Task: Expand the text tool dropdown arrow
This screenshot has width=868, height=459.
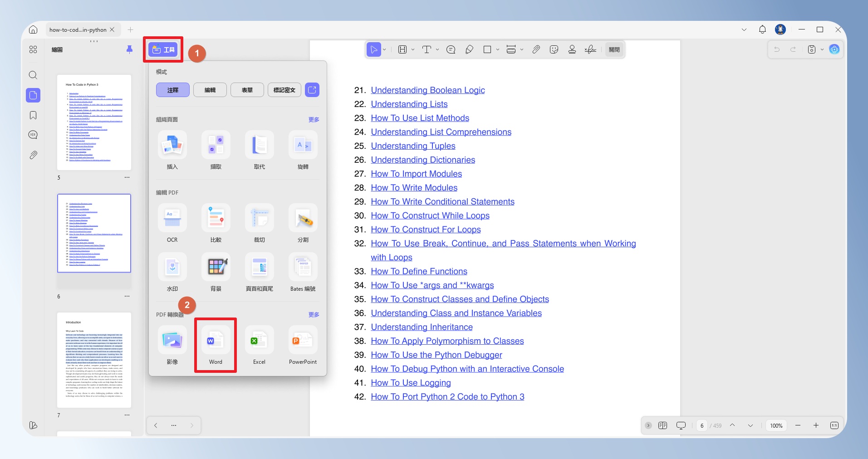Action: pos(437,49)
